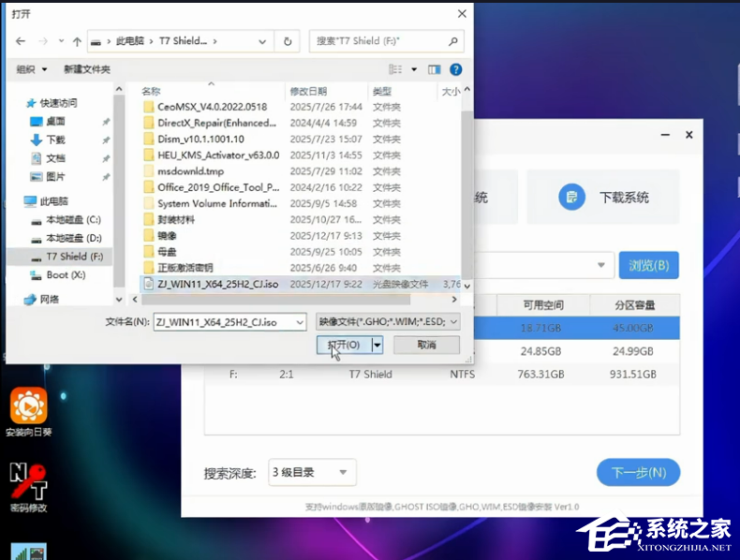The image size is (740, 560).
Task: Open 密码修改 desktop icon
Action: point(28,487)
